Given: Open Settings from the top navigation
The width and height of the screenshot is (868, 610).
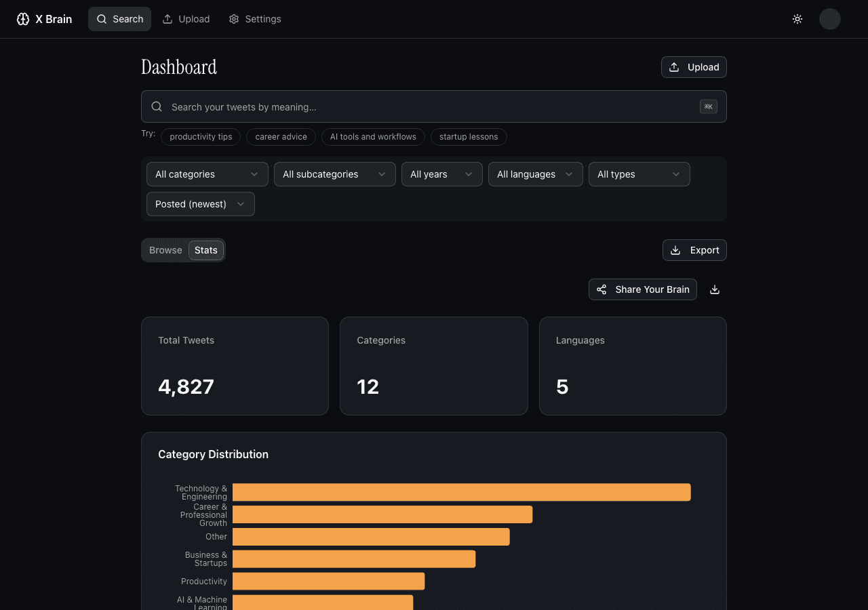Looking at the screenshot, I should (x=255, y=19).
